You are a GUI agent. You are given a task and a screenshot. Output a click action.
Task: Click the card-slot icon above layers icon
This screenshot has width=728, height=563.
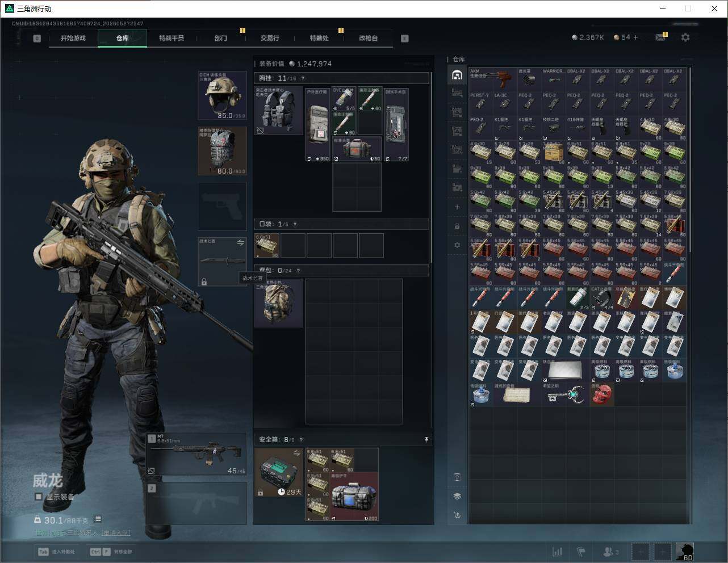pos(457,477)
